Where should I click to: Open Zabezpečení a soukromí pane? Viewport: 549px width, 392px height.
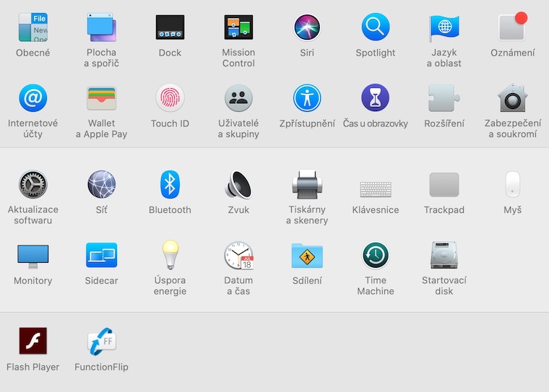(x=513, y=98)
